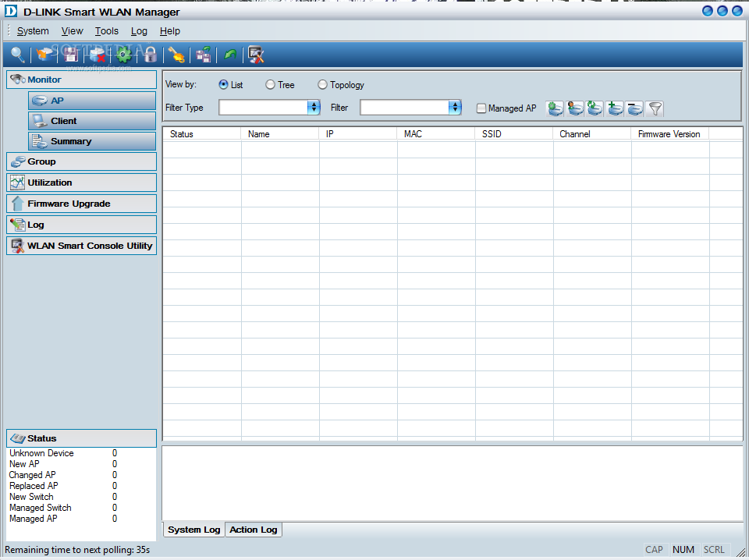Collapse the Monitor section in the sidebar
Viewport: 749px width, 560px height.
[x=81, y=80]
